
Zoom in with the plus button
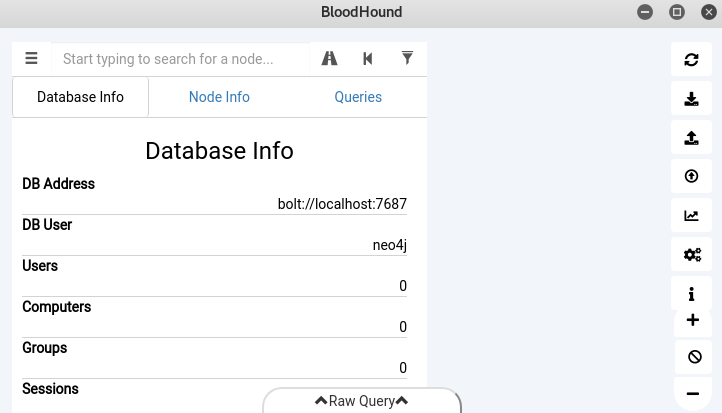(692, 320)
